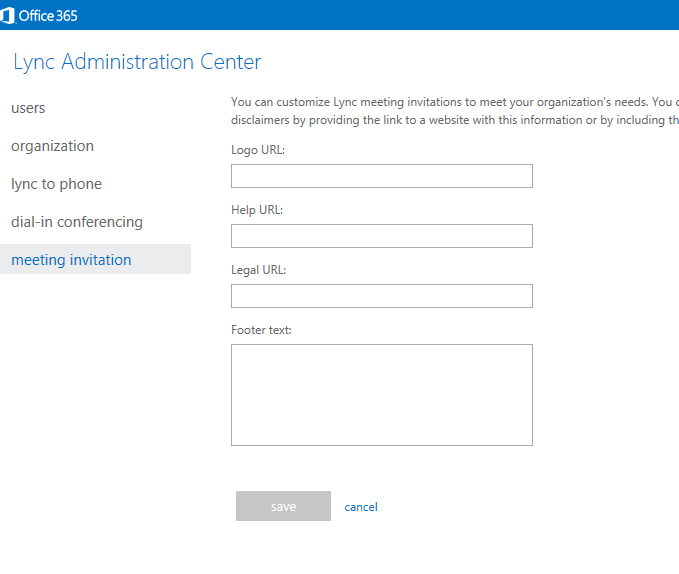Open dial-in conferencing settings
Screen dimensions: 679x574
click(77, 222)
